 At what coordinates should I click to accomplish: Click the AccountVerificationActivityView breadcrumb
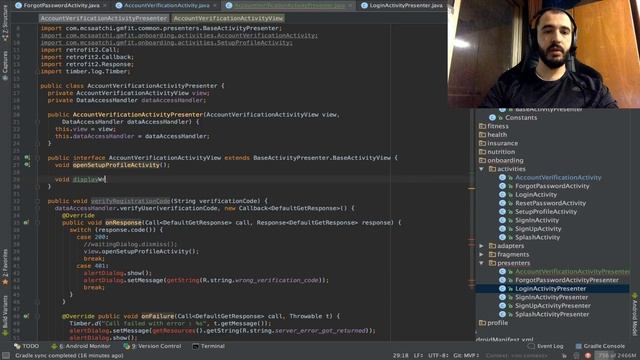click(x=228, y=18)
